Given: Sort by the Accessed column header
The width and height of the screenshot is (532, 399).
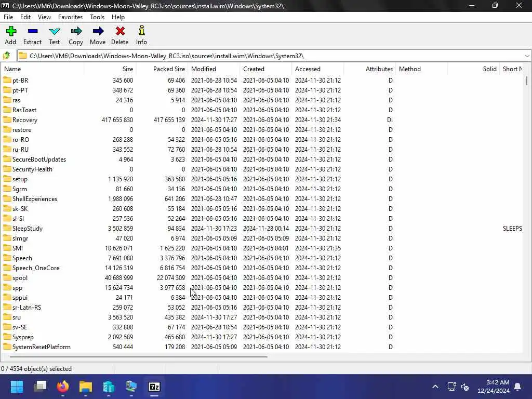Looking at the screenshot, I should tap(318, 69).
